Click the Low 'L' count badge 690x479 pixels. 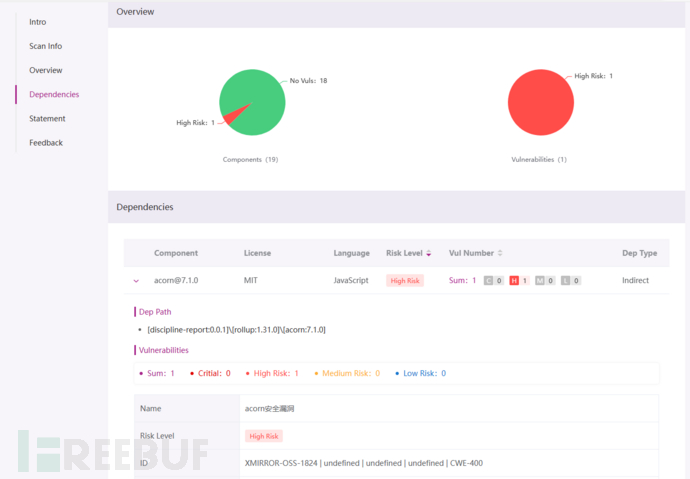point(571,281)
